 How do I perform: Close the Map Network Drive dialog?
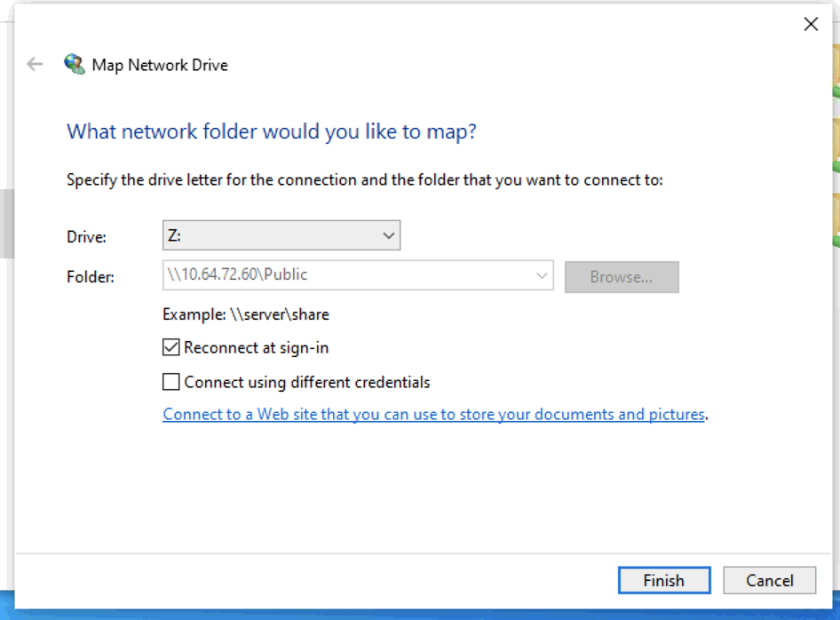coord(810,25)
